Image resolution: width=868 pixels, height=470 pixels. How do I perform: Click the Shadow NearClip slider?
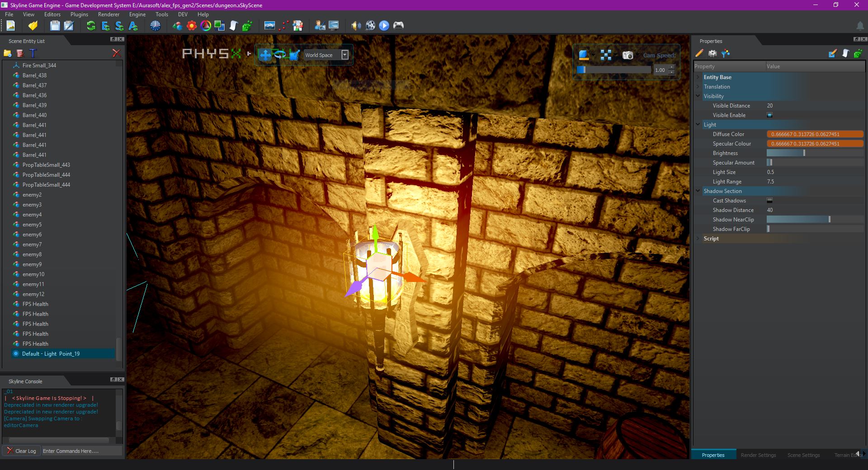pyautogui.click(x=815, y=220)
